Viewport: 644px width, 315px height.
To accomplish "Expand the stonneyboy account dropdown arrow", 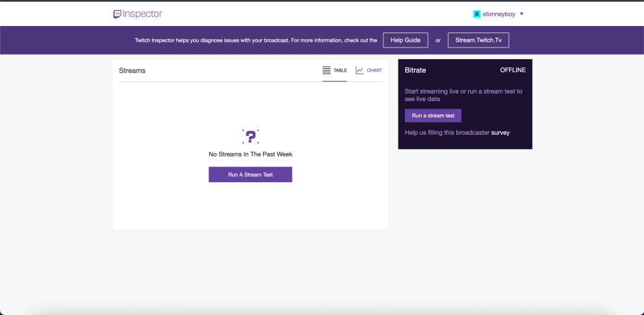I will coord(522,14).
